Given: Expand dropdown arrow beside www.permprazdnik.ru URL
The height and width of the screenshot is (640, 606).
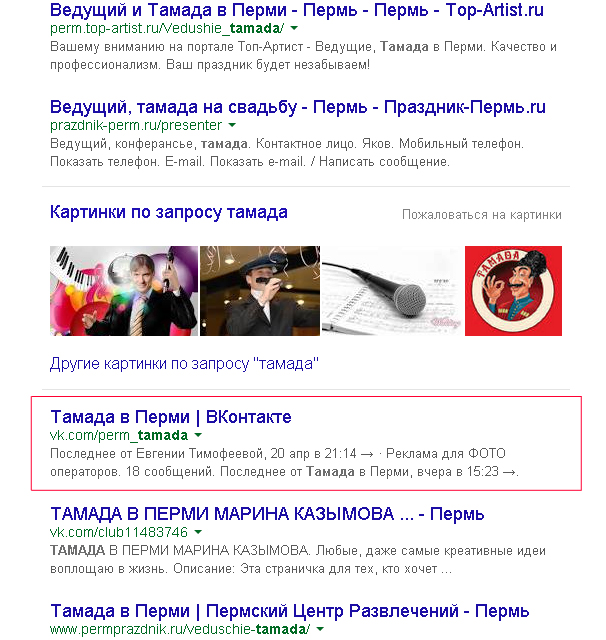Looking at the screenshot, I should pyautogui.click(x=320, y=629).
